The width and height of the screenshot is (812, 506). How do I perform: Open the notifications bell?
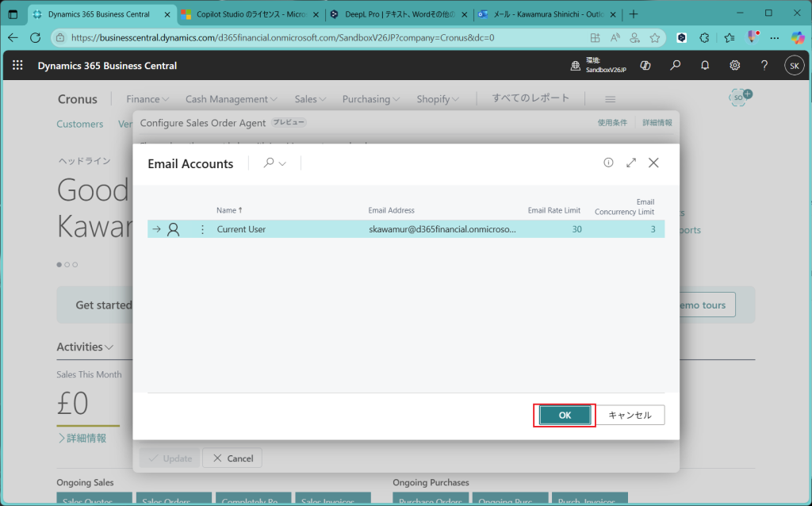705,65
